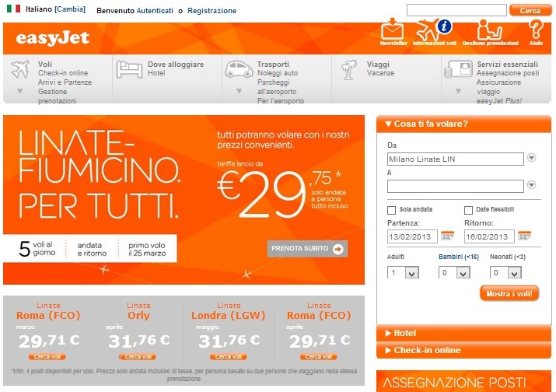Click the Dove alloggiare bed icon
This screenshot has width=556, height=392.
tap(129, 68)
